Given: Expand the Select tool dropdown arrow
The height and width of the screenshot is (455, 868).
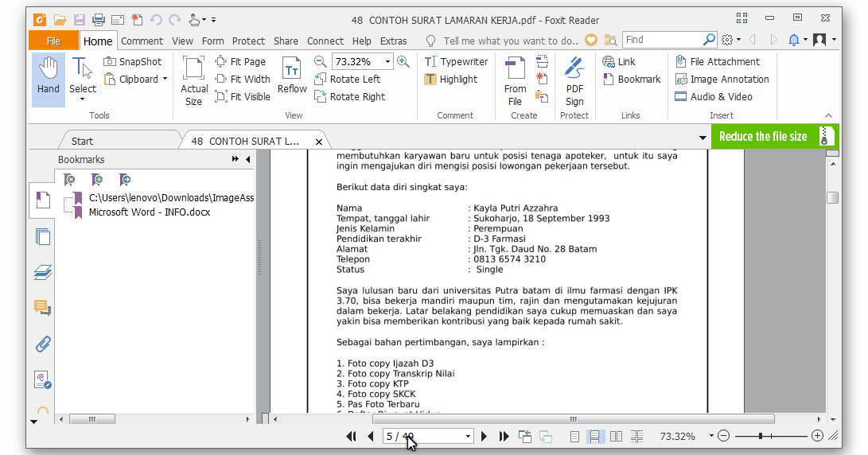Looking at the screenshot, I should (83, 99).
